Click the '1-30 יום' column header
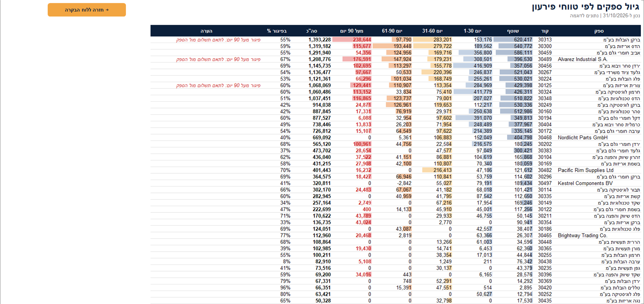644x304 pixels. [472, 31]
